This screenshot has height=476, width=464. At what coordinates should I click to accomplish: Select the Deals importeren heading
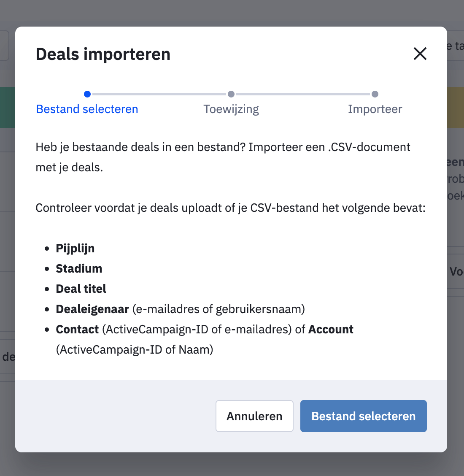point(103,54)
